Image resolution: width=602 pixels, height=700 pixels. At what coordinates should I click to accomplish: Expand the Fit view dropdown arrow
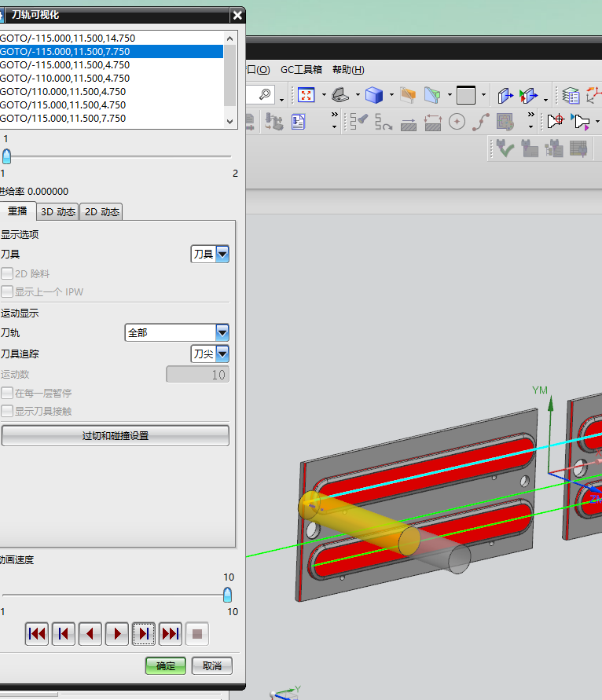(324, 95)
